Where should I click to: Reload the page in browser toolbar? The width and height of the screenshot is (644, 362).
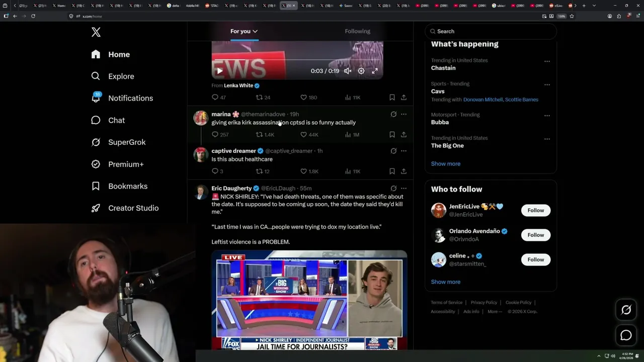pos(33,16)
